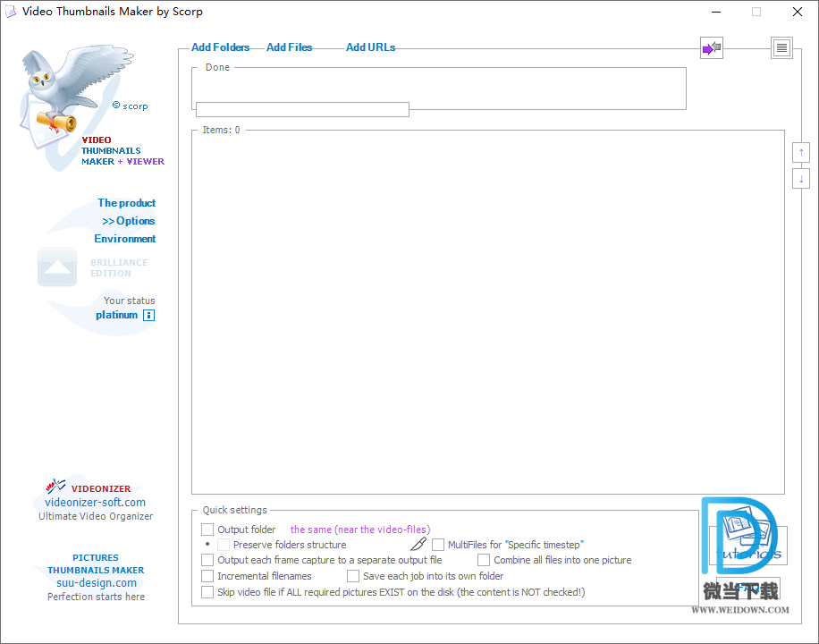The height and width of the screenshot is (644, 819).
Task: Enable the Output folder checkbox
Action: (207, 530)
